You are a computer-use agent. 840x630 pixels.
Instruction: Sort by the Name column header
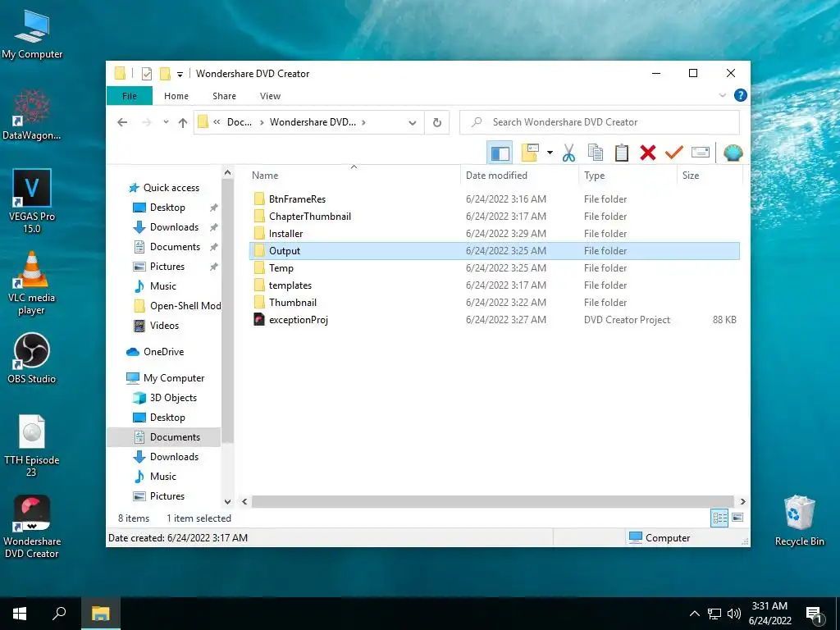point(265,176)
